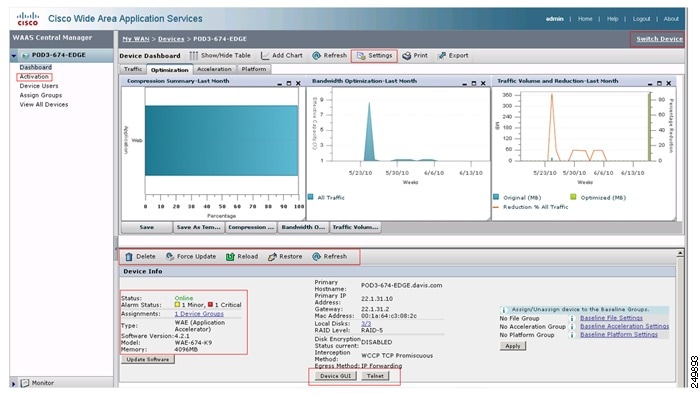Click Devices breadcrumb link
The width and height of the screenshot is (700, 397).
(171, 39)
